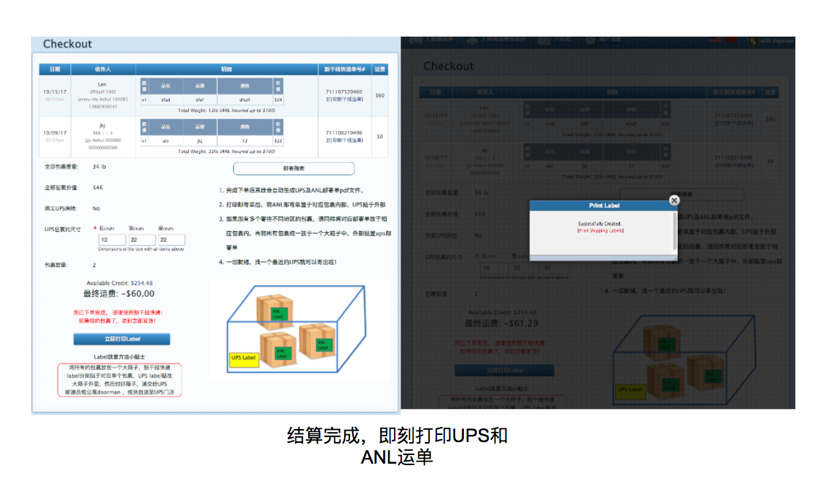Focus the 高 height field on undimmed page
Image resolution: width=829 pixels, height=504 pixels.
171,240
